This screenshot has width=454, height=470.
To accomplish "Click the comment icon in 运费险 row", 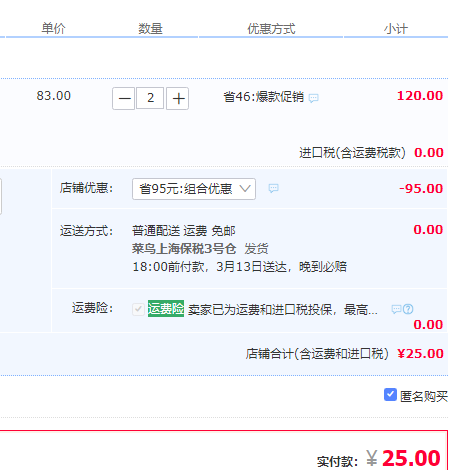I will pyautogui.click(x=396, y=309).
